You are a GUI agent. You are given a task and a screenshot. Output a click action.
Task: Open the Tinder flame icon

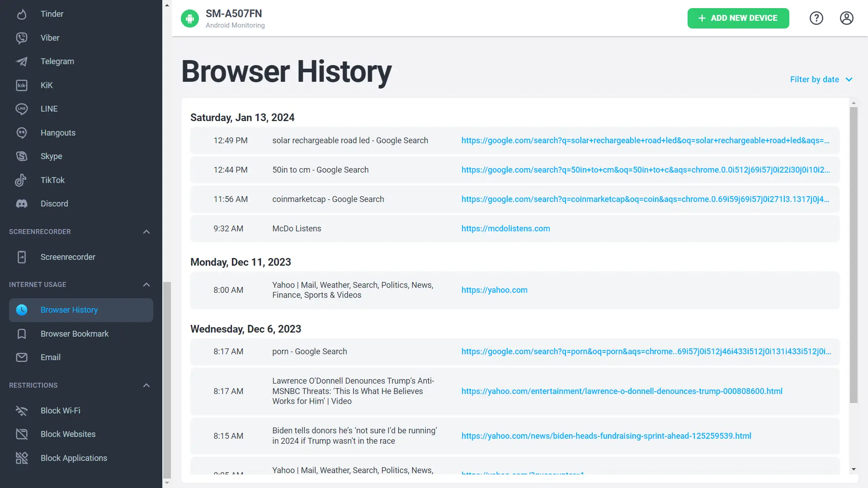pos(21,14)
